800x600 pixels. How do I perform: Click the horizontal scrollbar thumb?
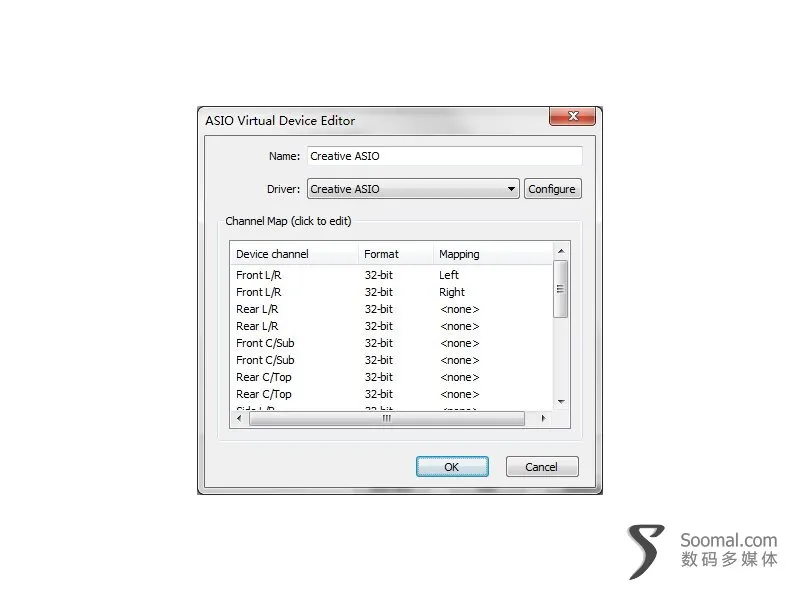pos(387,418)
